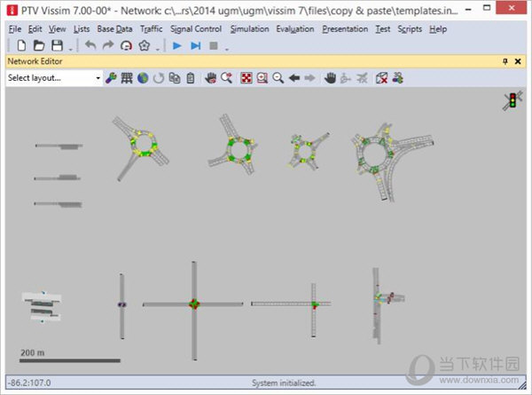Undo the last action
The image size is (532, 395).
[x=90, y=45]
